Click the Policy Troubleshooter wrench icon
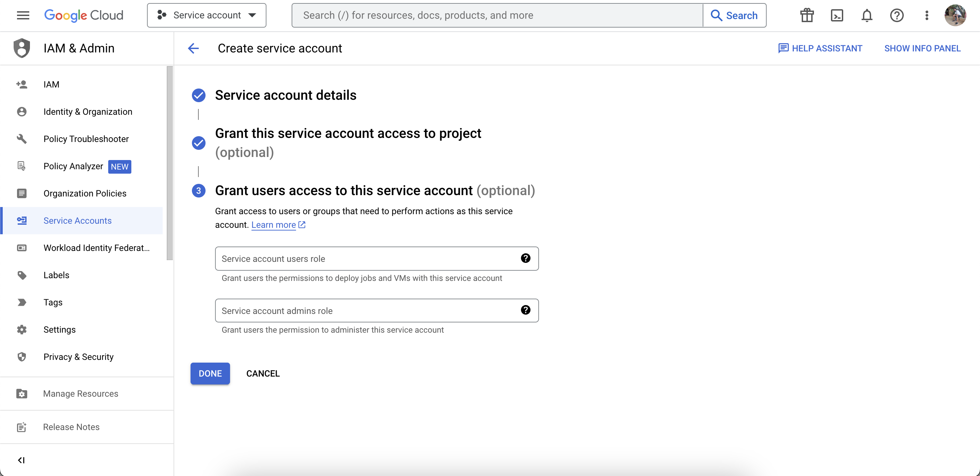 pyautogui.click(x=22, y=139)
